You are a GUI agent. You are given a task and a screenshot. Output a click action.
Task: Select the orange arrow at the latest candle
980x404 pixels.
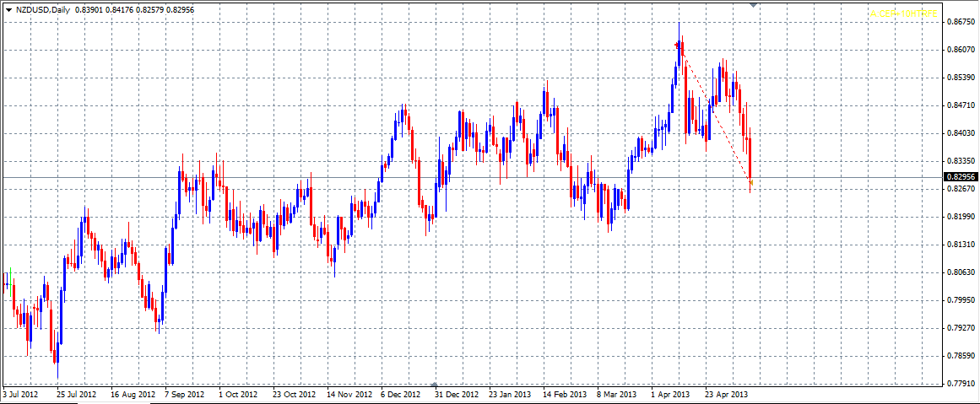[751, 180]
